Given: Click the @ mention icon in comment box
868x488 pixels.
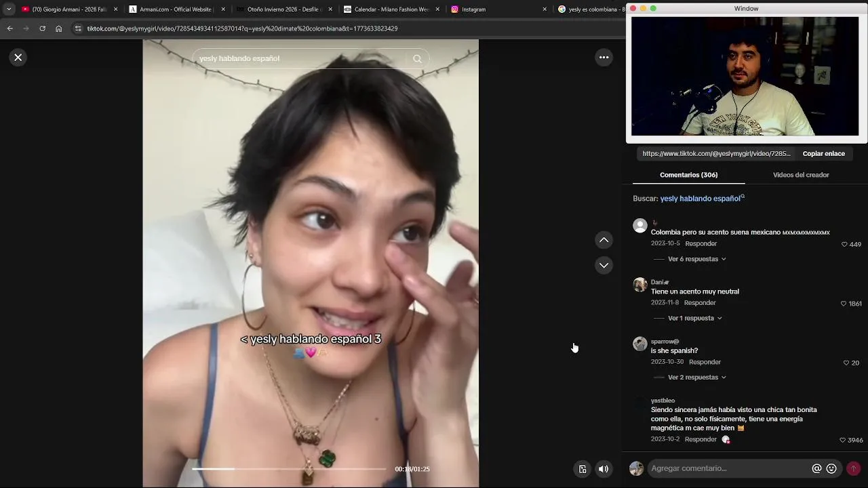Looking at the screenshot, I should click(x=816, y=468).
